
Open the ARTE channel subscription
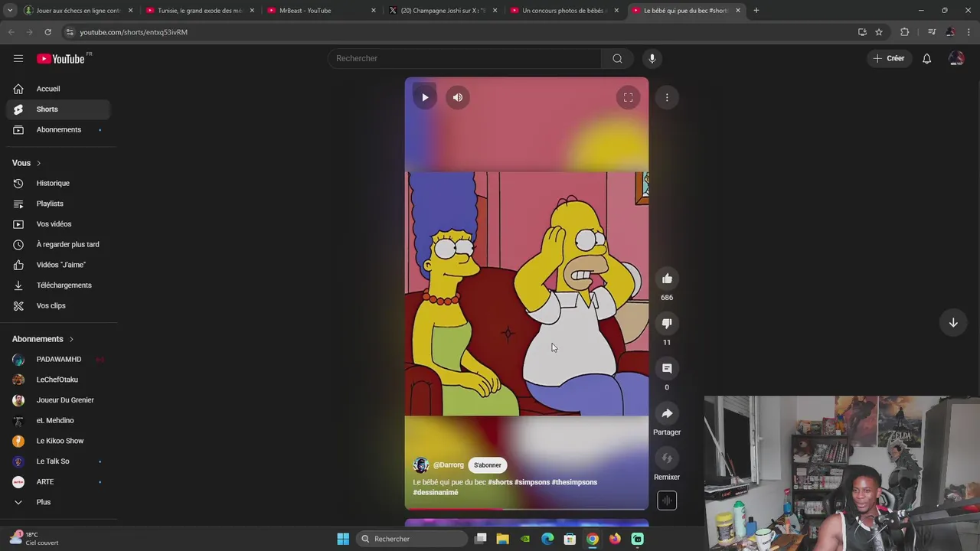point(58,481)
